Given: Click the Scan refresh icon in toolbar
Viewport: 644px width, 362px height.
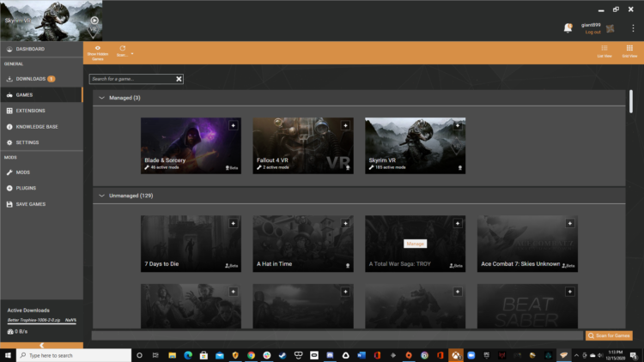Looking at the screenshot, I should [122, 48].
